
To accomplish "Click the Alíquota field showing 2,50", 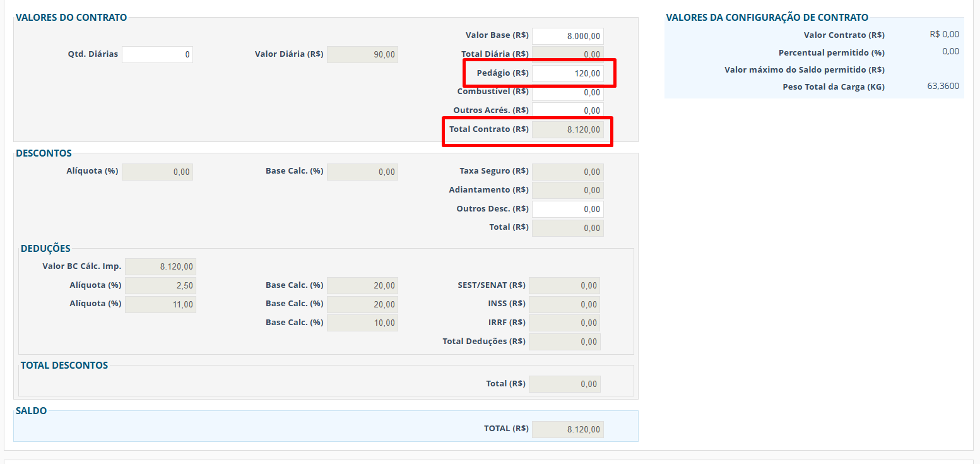I will click(x=160, y=286).
